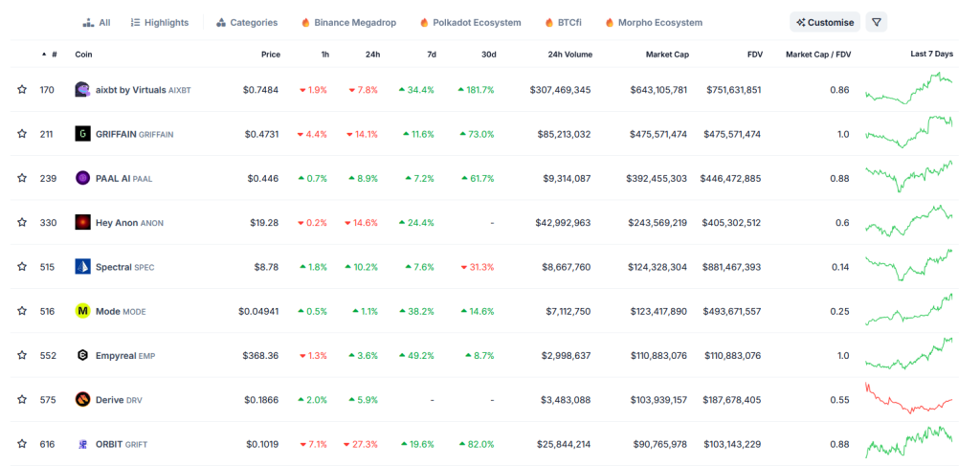Click the 181.7% 30d change
Screen dimensions: 980x466
click(477, 90)
